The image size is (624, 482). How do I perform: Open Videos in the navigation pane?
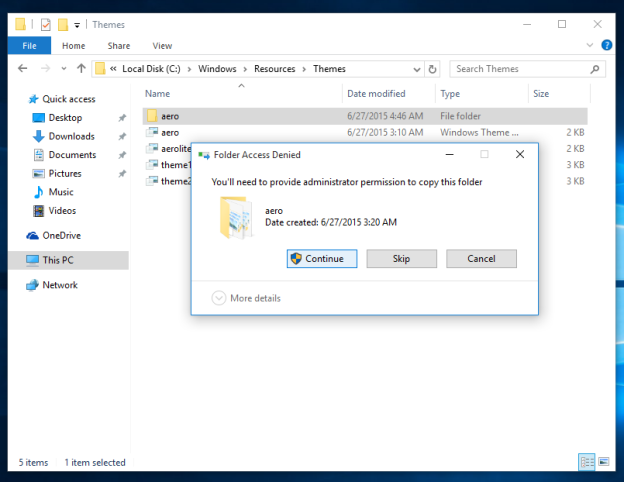click(x=62, y=211)
